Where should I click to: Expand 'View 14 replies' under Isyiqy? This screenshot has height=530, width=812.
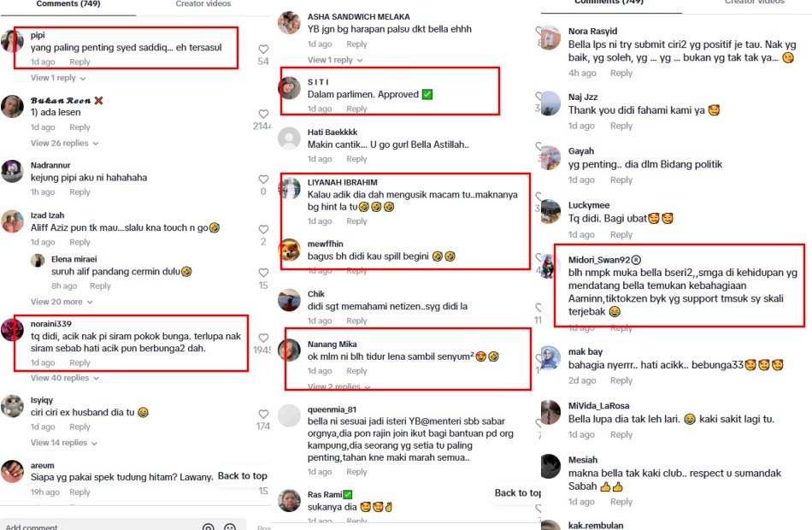tap(64, 443)
